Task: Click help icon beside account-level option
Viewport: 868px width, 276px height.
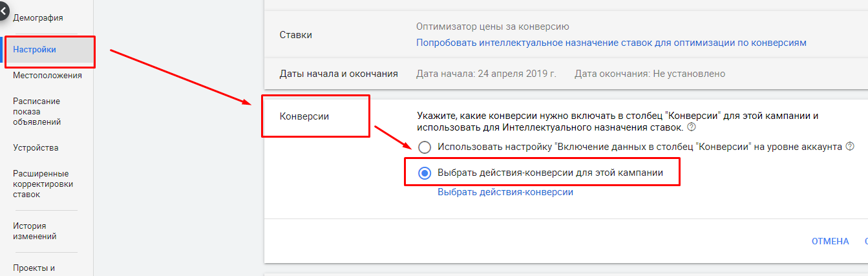Action: [x=850, y=147]
